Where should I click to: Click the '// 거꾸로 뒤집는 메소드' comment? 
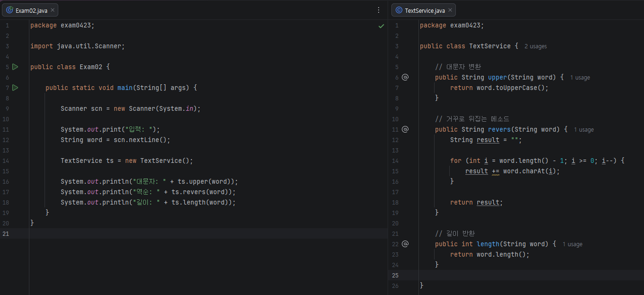click(472, 119)
